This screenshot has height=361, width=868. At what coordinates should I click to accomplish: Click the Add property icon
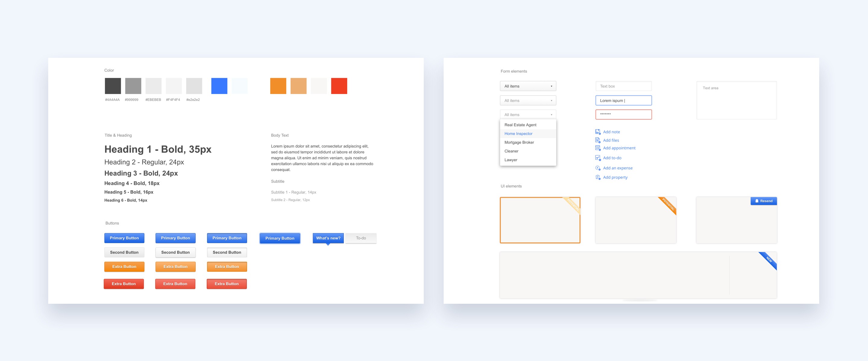[x=597, y=177]
